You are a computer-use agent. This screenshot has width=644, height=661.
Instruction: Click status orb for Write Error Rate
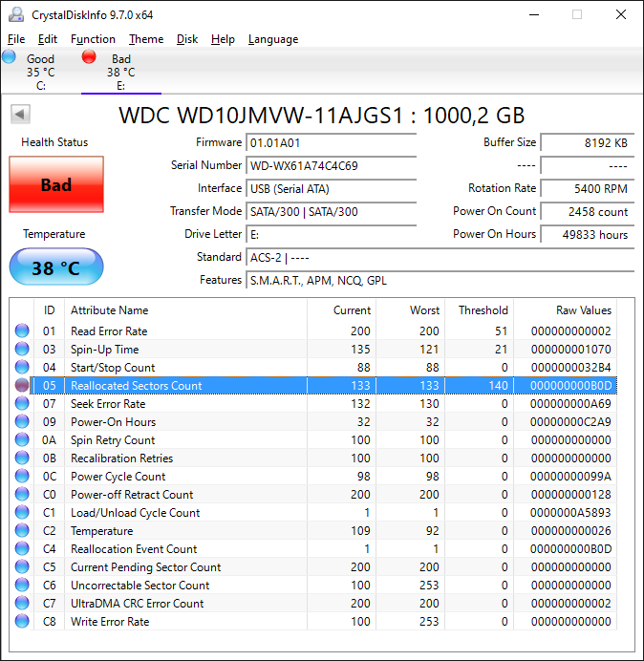(x=22, y=621)
